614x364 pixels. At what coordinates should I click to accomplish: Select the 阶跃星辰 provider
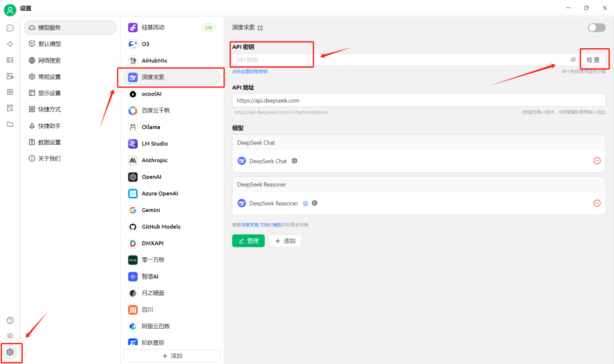[172, 342]
